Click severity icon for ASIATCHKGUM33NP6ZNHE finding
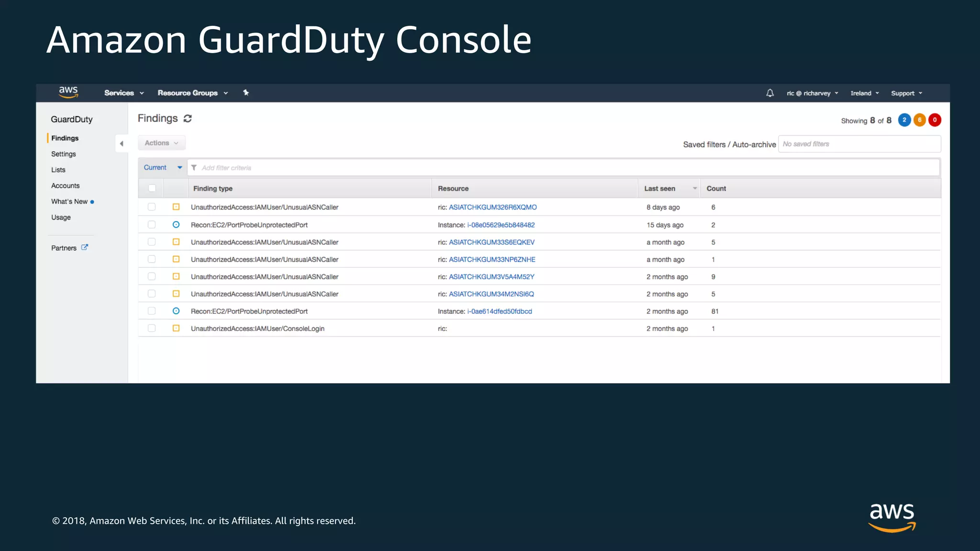This screenshot has width=980, height=551. click(176, 259)
